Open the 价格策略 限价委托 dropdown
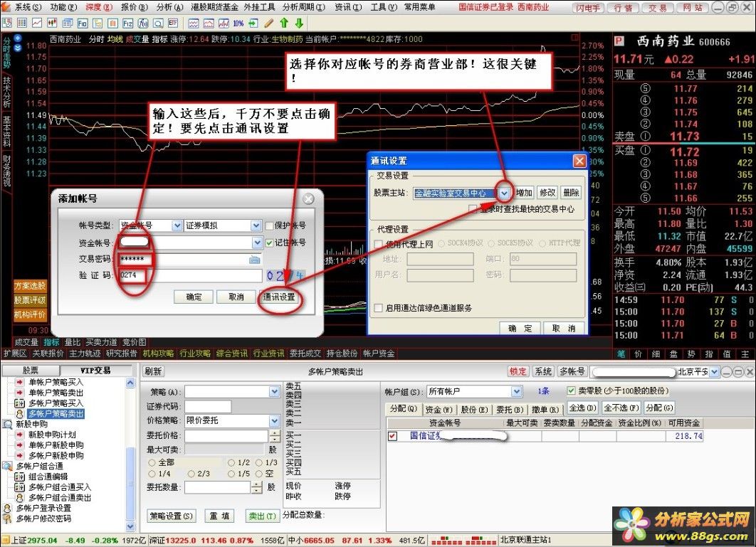 pyautogui.click(x=274, y=420)
